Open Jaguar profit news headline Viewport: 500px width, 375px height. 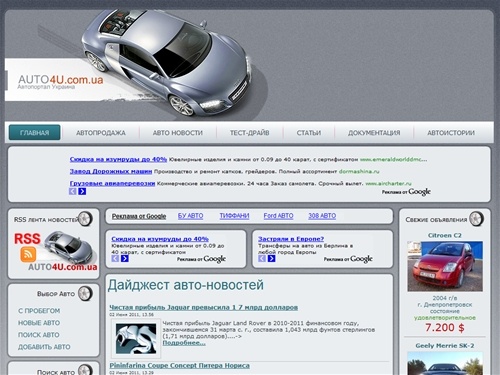pyautogui.click(x=204, y=307)
